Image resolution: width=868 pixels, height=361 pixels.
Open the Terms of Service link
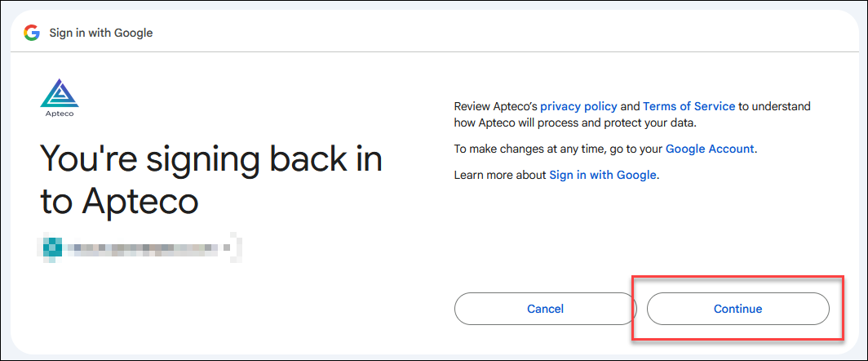[689, 106]
